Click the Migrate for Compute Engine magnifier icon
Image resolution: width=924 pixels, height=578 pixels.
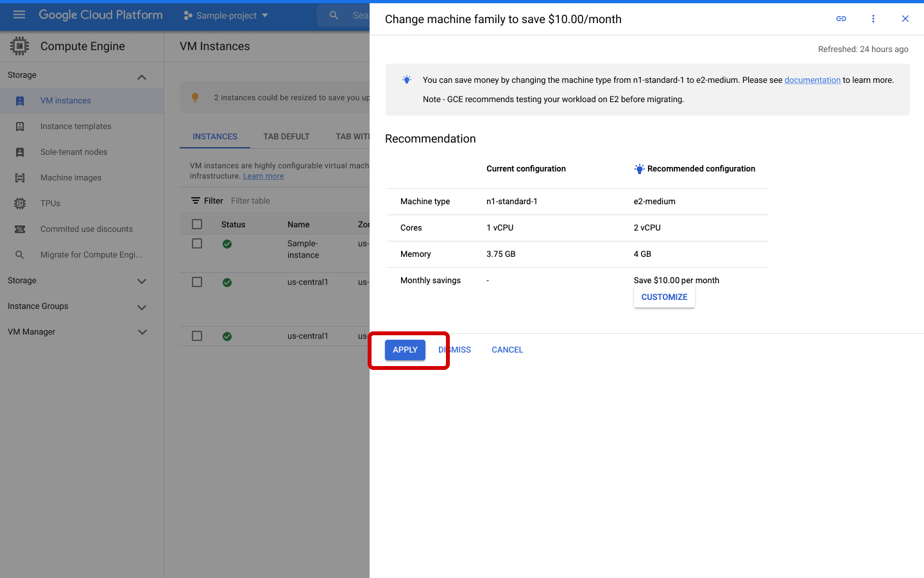tap(20, 255)
